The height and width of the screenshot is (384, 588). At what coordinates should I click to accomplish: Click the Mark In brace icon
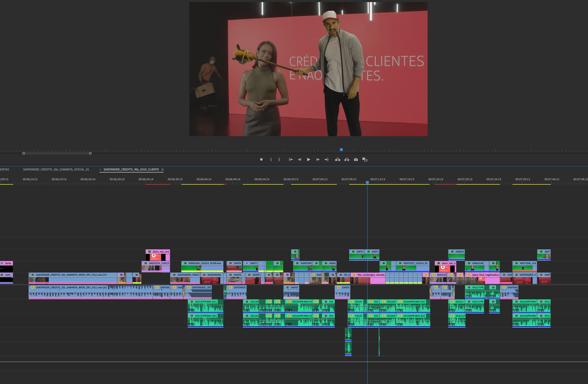click(x=271, y=160)
